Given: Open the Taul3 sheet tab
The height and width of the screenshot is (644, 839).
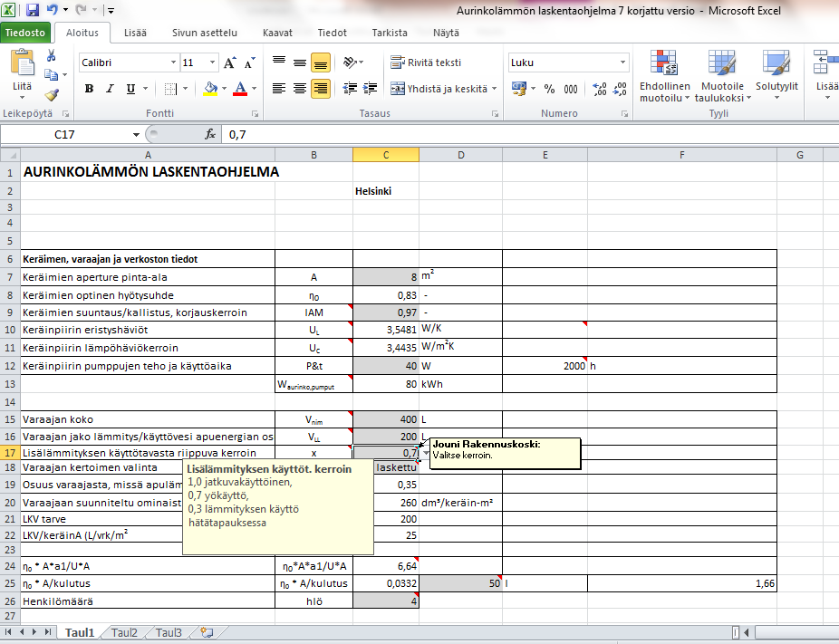Looking at the screenshot, I should (x=169, y=633).
